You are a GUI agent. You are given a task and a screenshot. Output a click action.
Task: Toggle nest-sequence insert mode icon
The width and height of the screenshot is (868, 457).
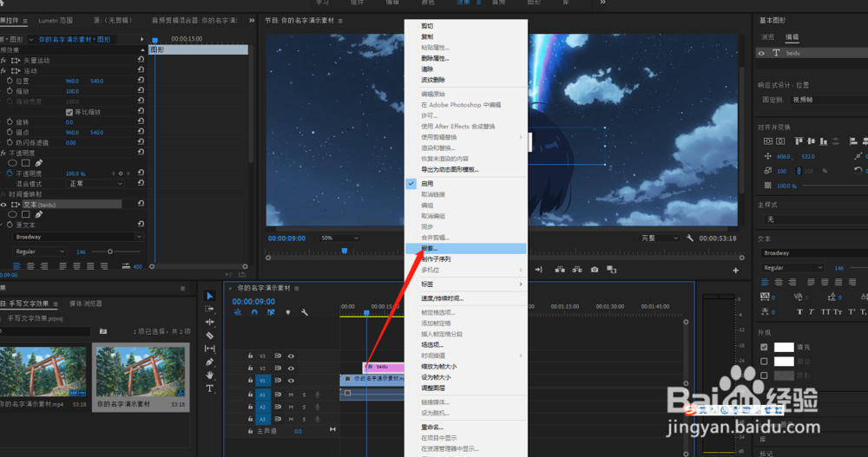point(238,312)
